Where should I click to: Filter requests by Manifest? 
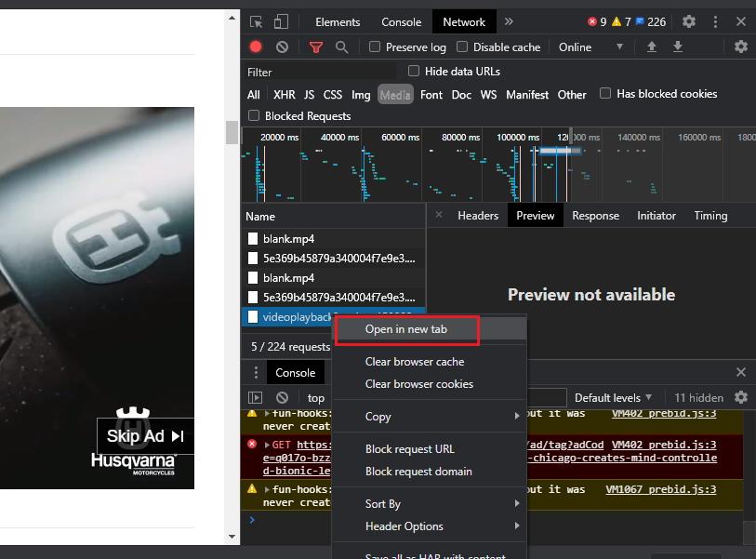tap(527, 95)
